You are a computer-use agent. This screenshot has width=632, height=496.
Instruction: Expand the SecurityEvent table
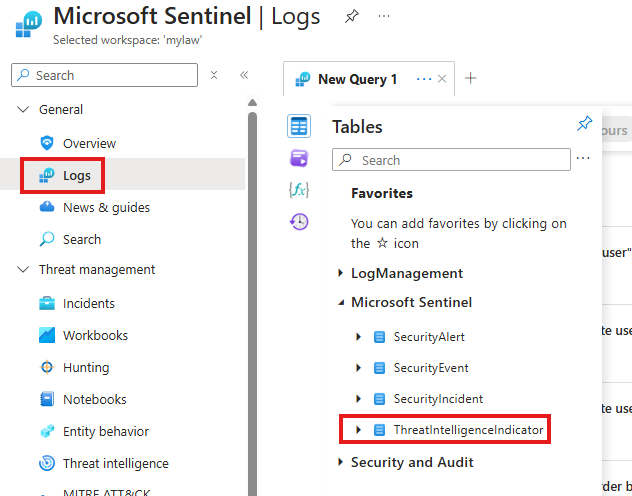358,368
